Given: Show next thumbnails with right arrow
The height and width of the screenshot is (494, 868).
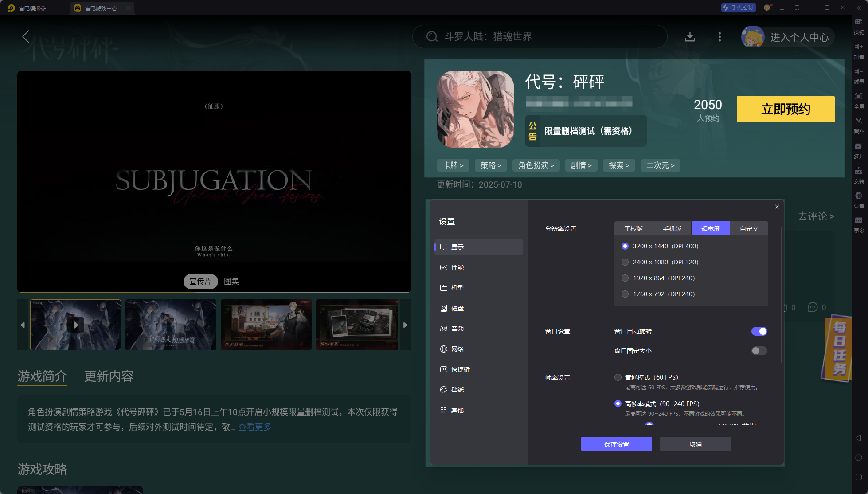Looking at the screenshot, I should 405,325.
